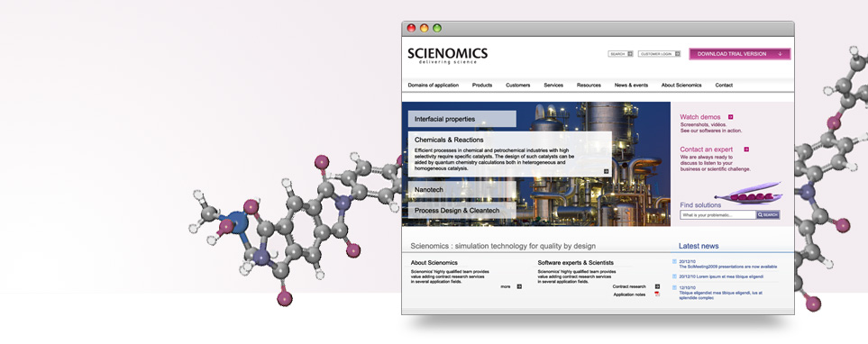Click the red close window button
The width and height of the screenshot is (868, 344).
[411, 28]
